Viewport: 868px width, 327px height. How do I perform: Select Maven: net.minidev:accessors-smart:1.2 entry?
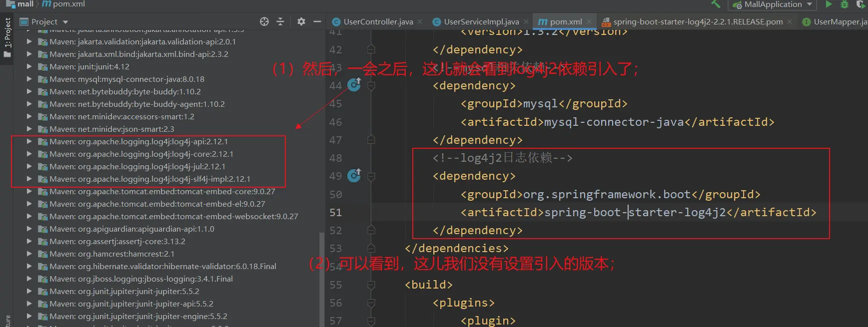122,116
